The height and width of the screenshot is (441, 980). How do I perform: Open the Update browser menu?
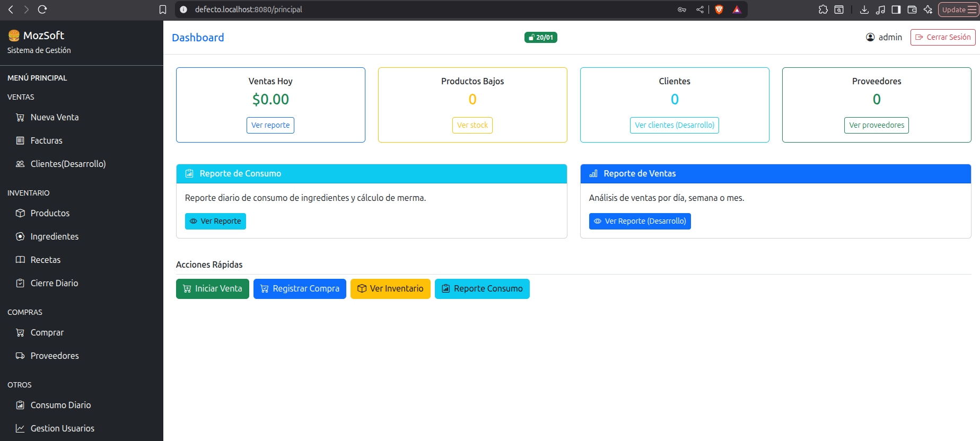click(x=958, y=10)
